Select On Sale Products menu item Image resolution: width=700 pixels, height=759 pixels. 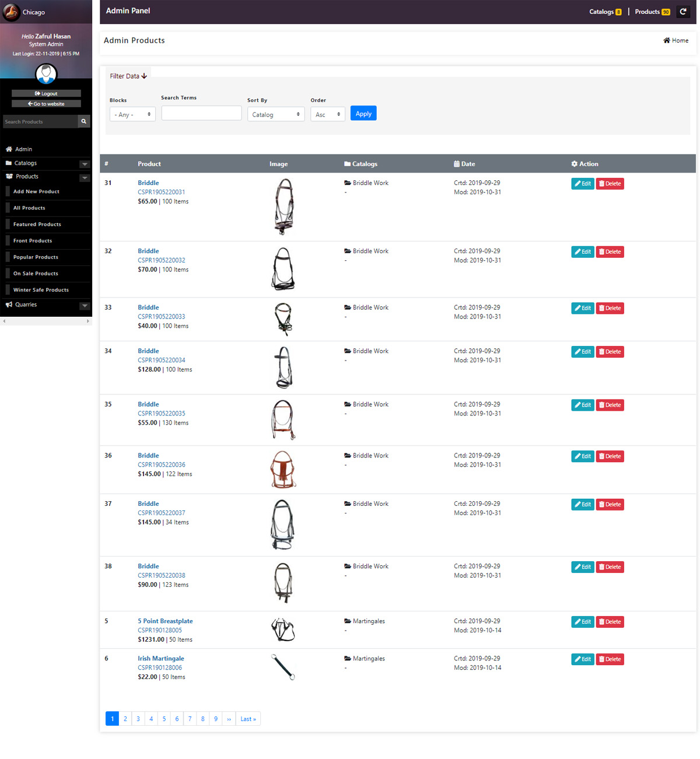[x=36, y=273]
